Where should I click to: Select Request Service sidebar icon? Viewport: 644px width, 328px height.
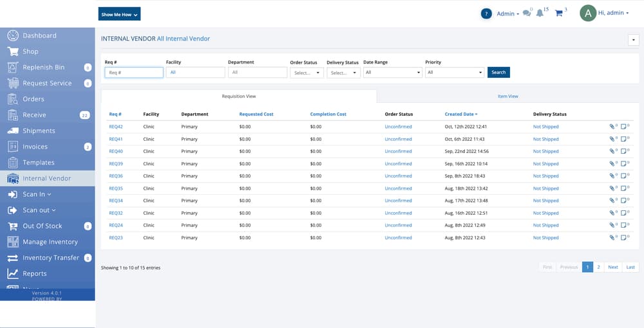pyautogui.click(x=13, y=83)
